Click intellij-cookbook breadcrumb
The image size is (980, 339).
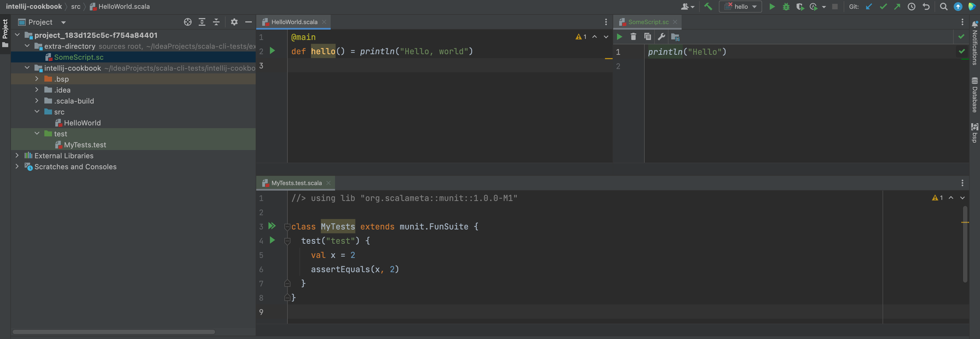tap(34, 7)
